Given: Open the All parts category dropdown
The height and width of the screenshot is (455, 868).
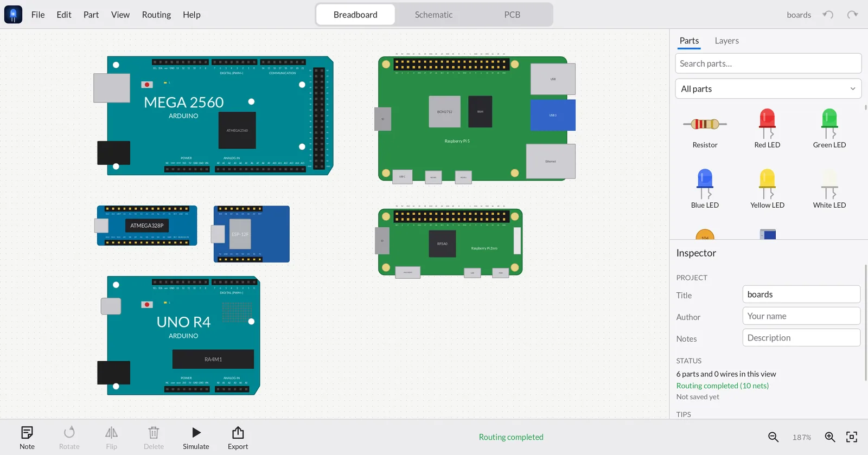Looking at the screenshot, I should (x=768, y=89).
